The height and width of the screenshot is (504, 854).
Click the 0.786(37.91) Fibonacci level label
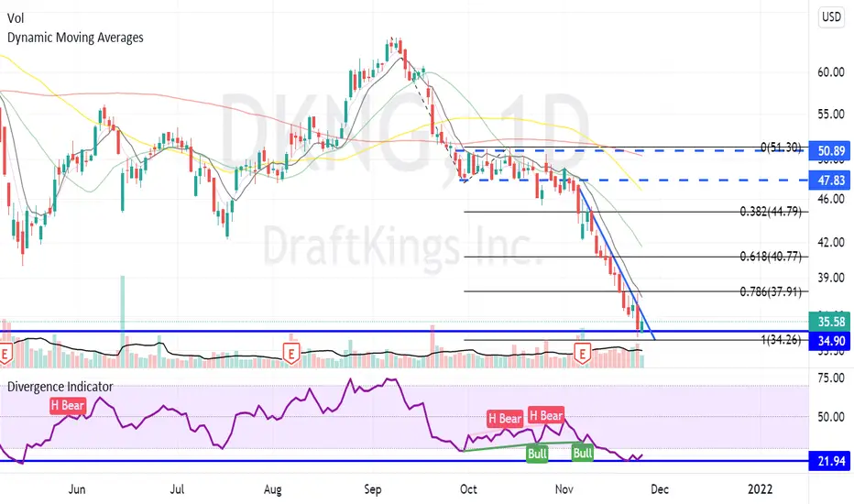click(x=771, y=291)
